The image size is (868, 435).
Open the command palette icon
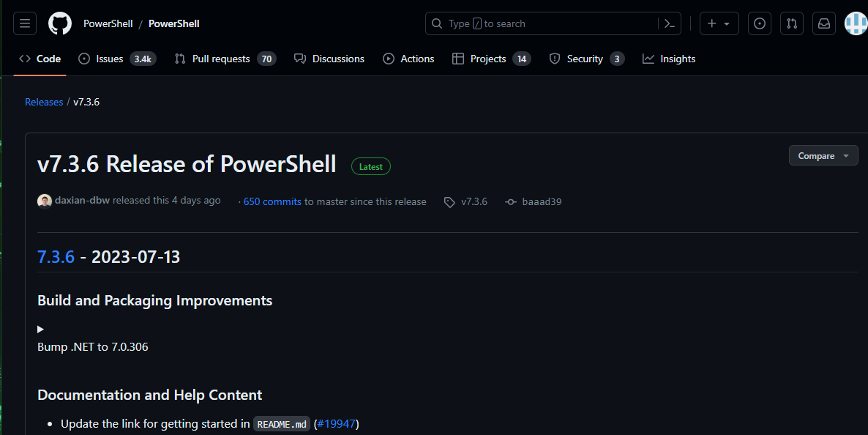669,23
